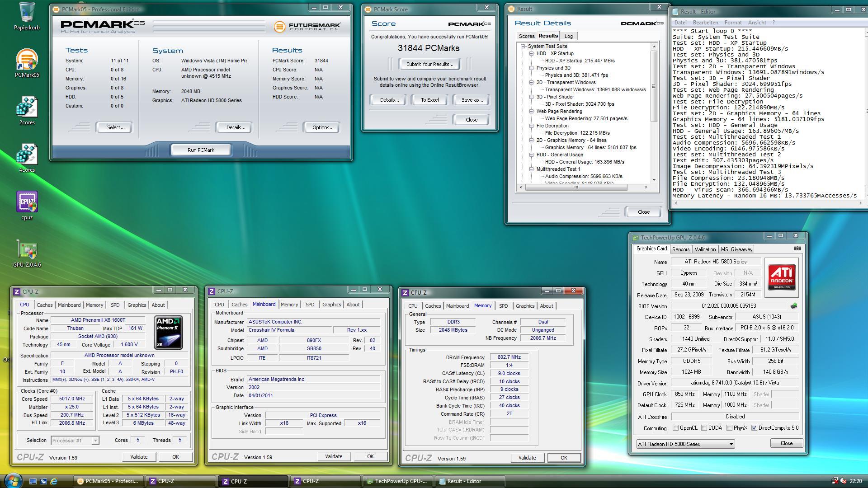
Task: Click the network tray icon
Action: click(835, 481)
